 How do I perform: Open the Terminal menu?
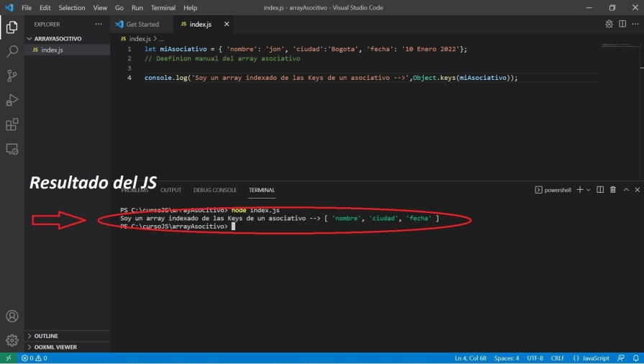[x=163, y=7]
